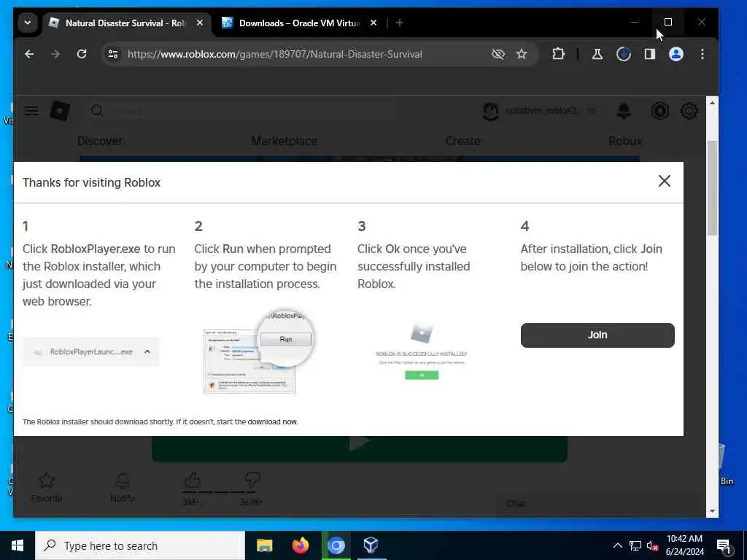Click the Run prompt illustration

pyautogui.click(x=259, y=353)
